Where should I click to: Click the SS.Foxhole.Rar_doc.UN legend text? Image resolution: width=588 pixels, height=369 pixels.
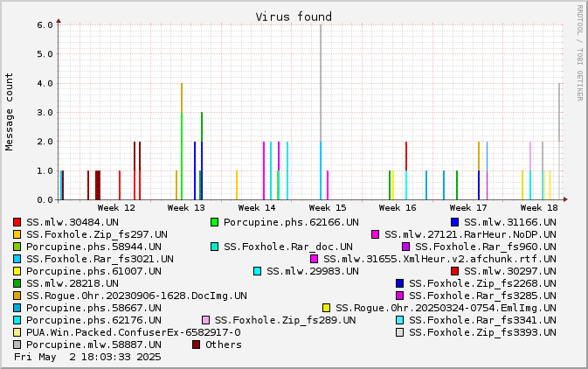point(288,247)
